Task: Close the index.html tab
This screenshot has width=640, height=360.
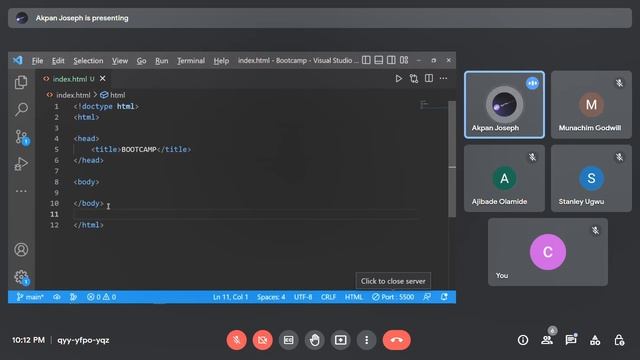Action: tap(103, 78)
